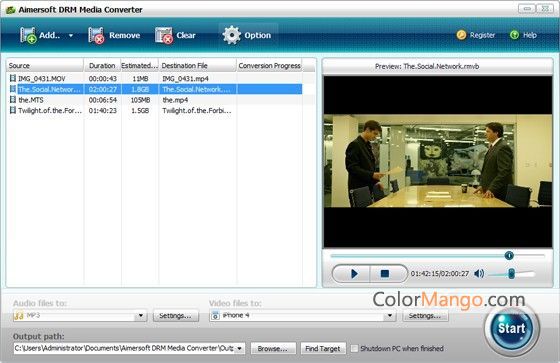Screen dimensions: 560x363
Task: Expand the Output path dropdown
Action: (x=239, y=348)
